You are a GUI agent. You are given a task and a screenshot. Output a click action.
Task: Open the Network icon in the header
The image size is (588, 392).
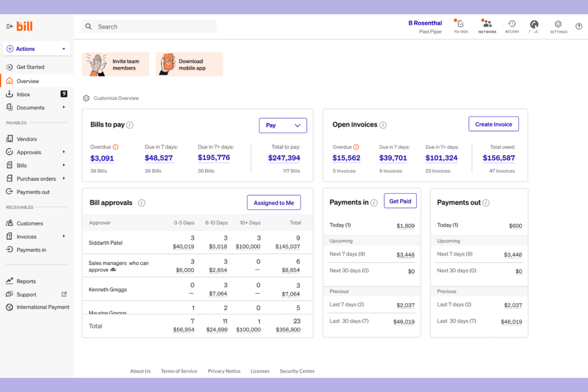point(487,26)
